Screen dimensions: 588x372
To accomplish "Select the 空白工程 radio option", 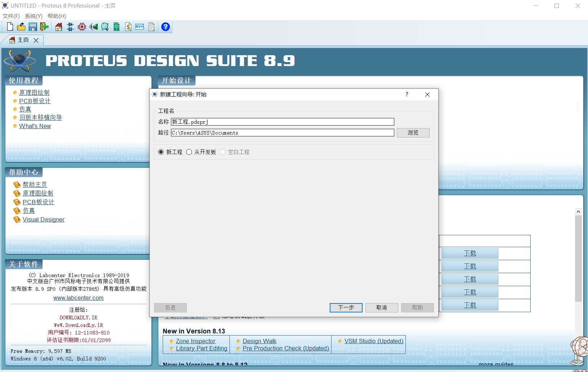I will [223, 152].
